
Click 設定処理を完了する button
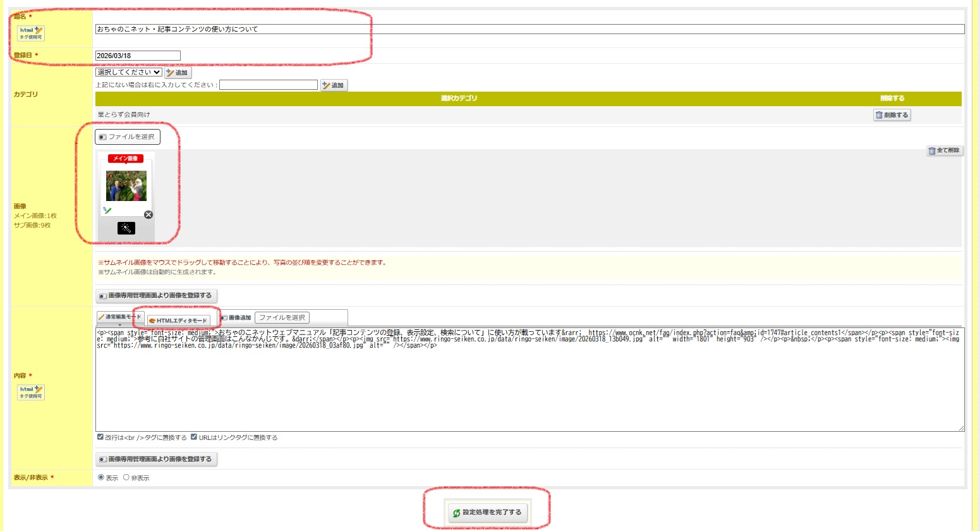487,512
